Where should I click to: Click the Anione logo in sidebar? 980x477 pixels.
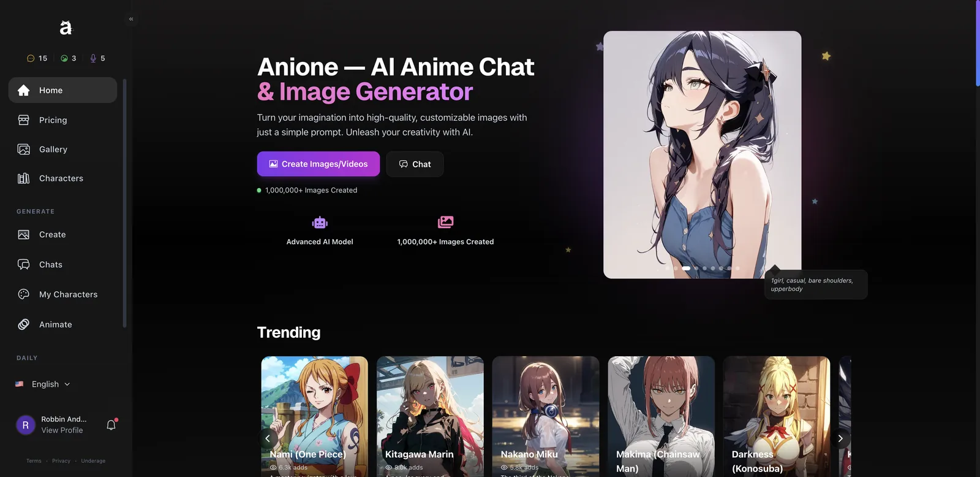pos(66,28)
